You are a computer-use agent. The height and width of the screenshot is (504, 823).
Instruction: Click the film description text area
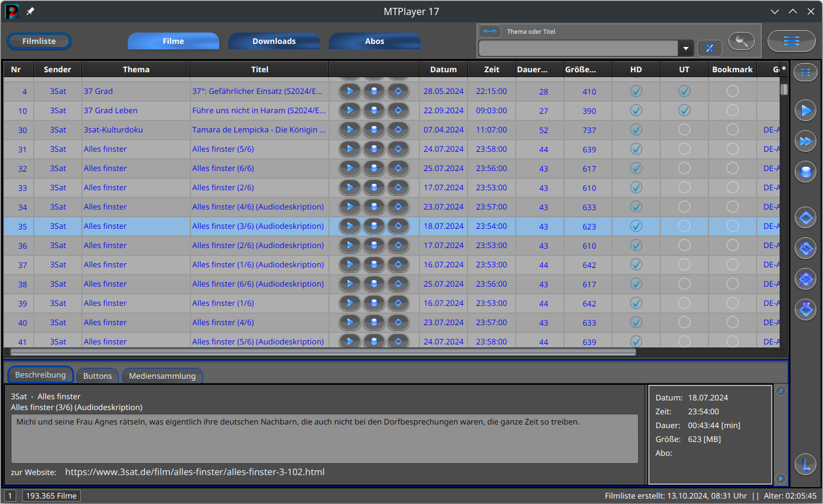click(325, 438)
